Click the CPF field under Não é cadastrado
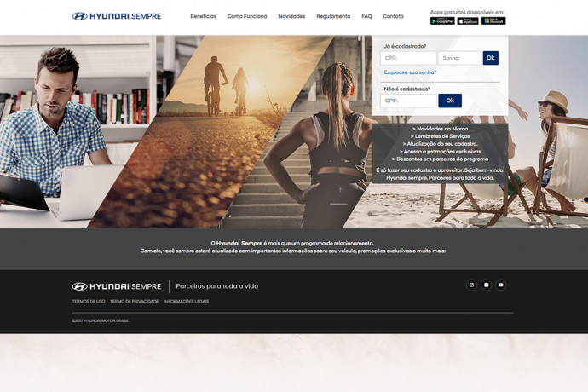 pyautogui.click(x=408, y=101)
